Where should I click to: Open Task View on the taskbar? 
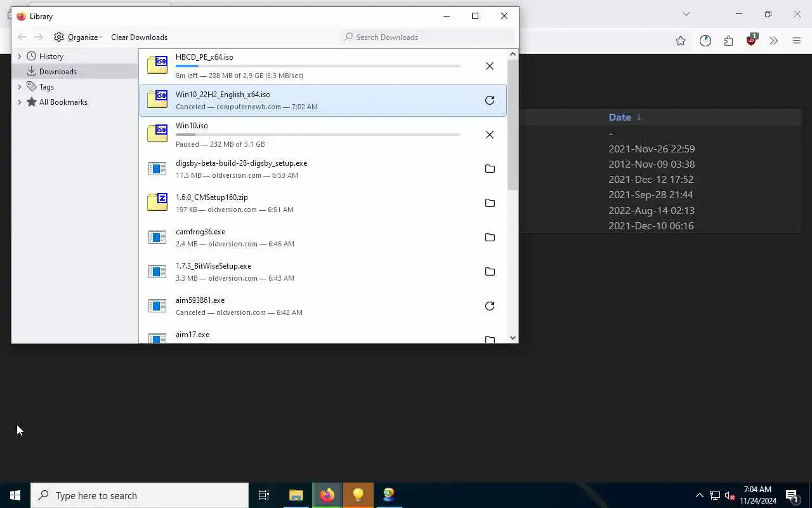(264, 495)
